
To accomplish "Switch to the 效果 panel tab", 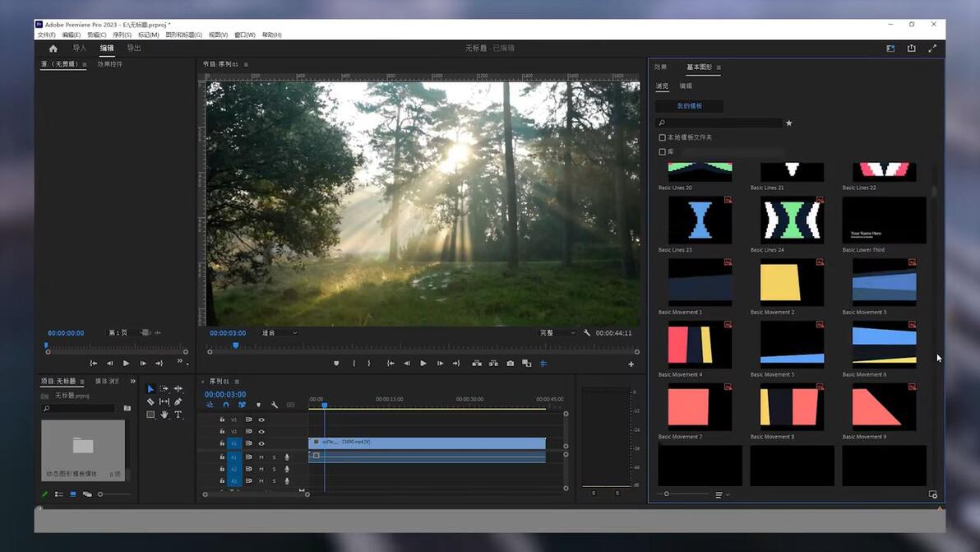I will 661,67.
